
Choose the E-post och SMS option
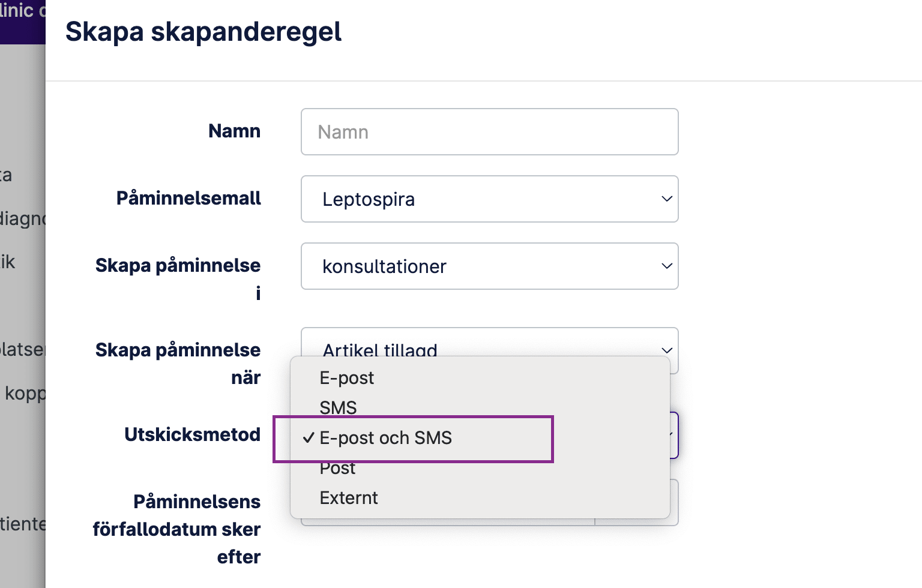coord(385,438)
